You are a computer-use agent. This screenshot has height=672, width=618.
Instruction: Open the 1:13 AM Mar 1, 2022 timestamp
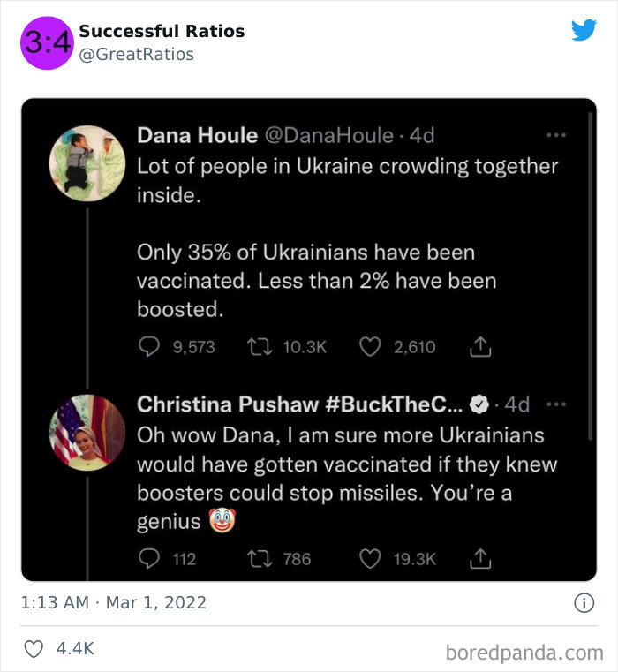pos(113,603)
